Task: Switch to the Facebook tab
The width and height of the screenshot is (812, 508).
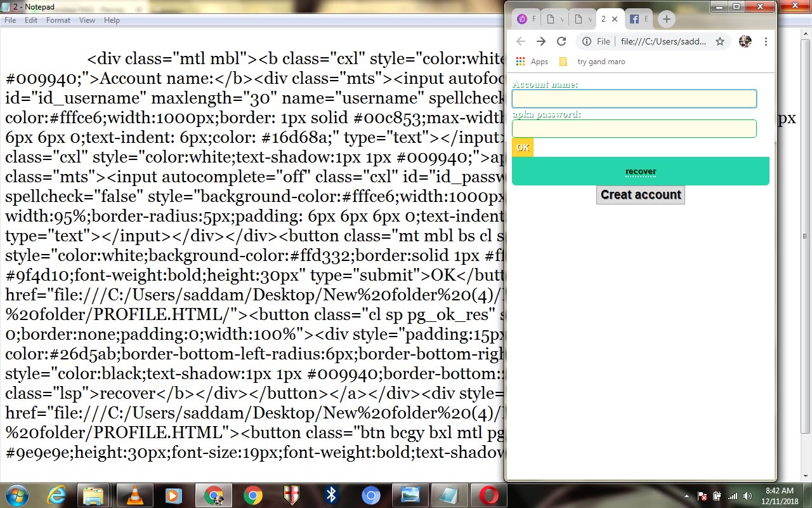Action: (x=638, y=19)
